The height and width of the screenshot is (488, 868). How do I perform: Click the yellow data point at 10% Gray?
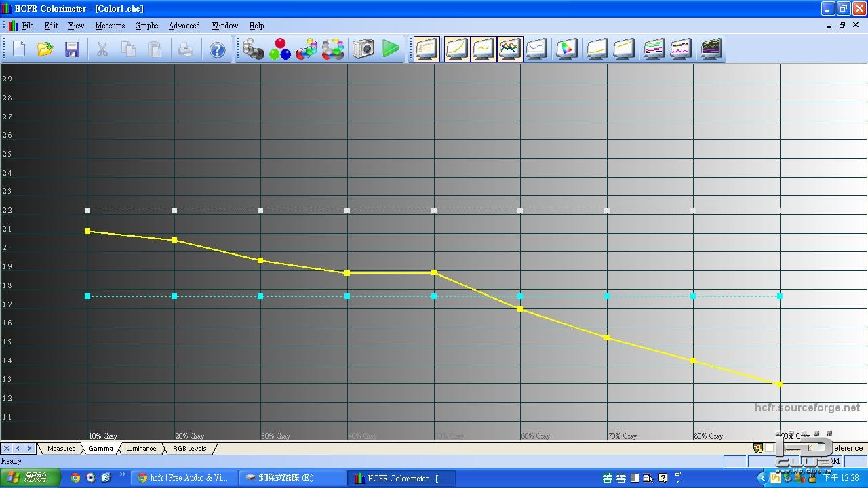pyautogui.click(x=87, y=231)
